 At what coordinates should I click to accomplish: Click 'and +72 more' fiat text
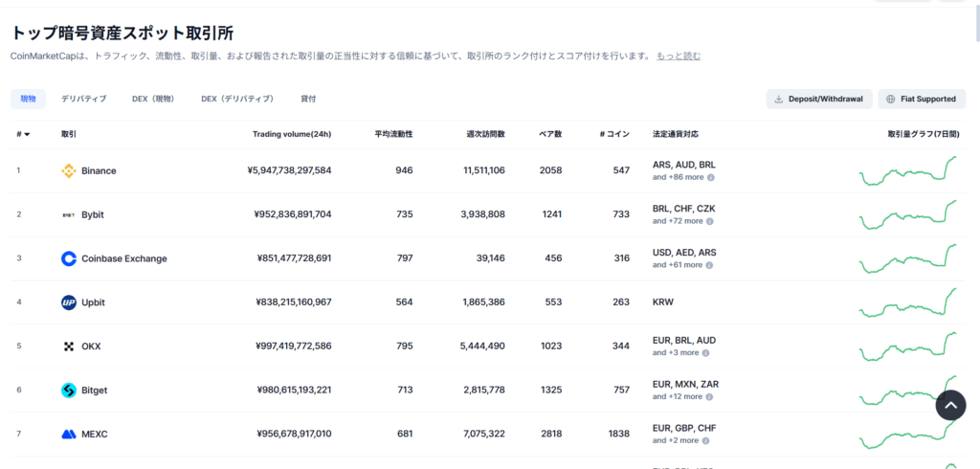tap(678, 221)
